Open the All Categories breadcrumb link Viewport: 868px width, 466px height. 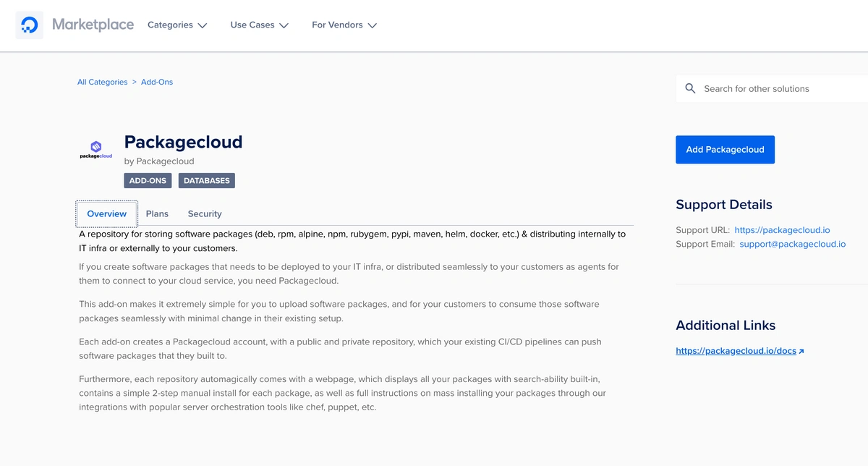tap(103, 82)
